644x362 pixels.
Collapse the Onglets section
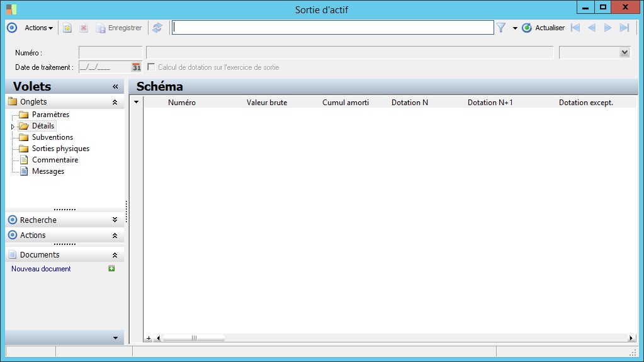(115, 102)
